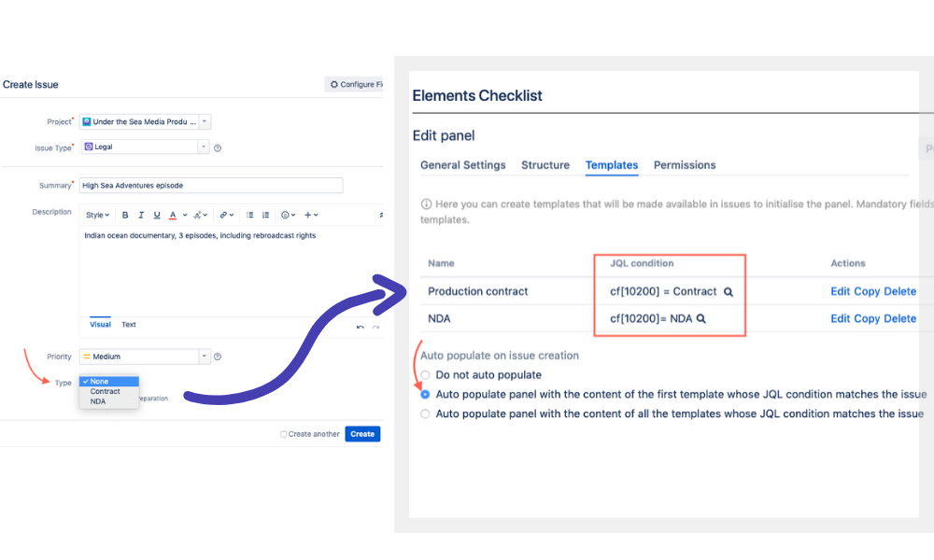
Task: Click the Create button
Action: [x=362, y=434]
